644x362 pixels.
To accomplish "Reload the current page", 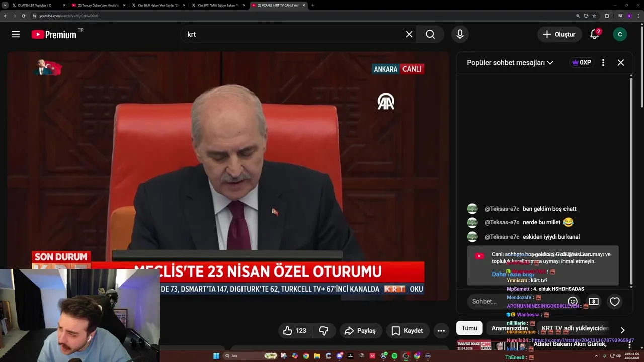I will click(x=23, y=16).
